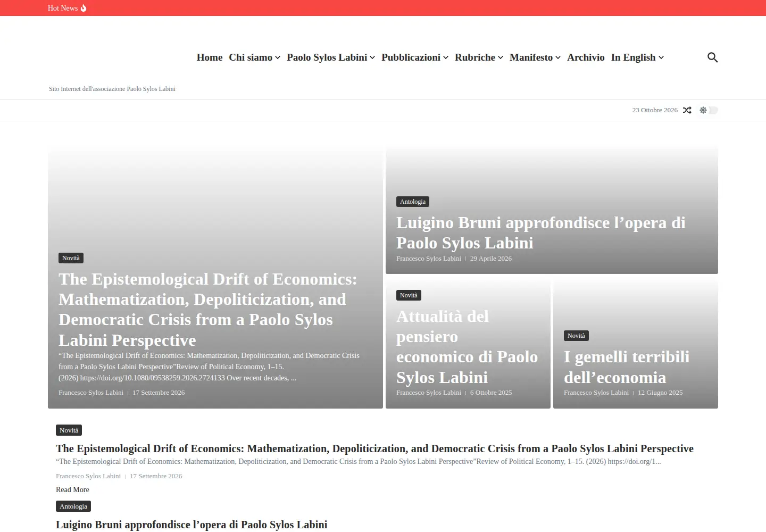Click the Hot News flame icon

tap(84, 8)
